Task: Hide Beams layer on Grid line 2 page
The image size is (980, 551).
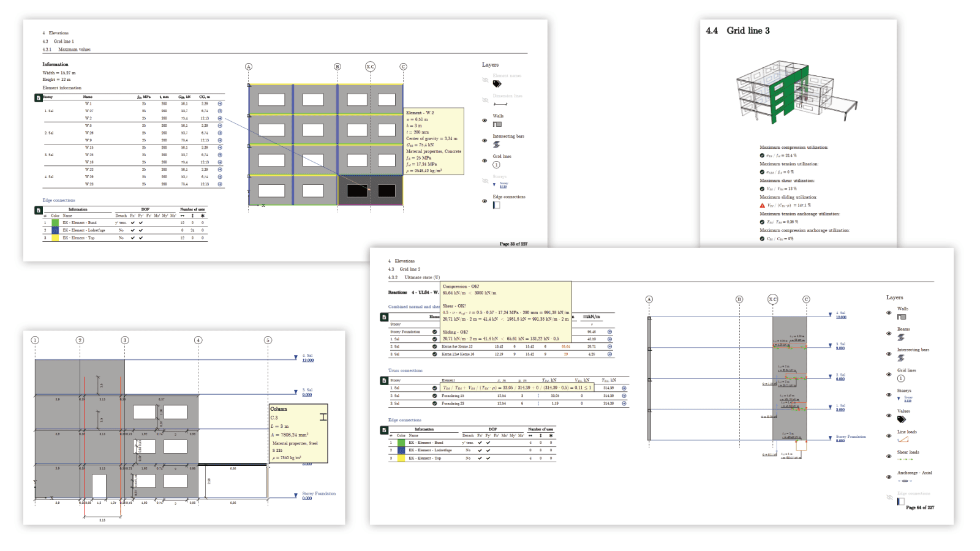Action: (889, 333)
